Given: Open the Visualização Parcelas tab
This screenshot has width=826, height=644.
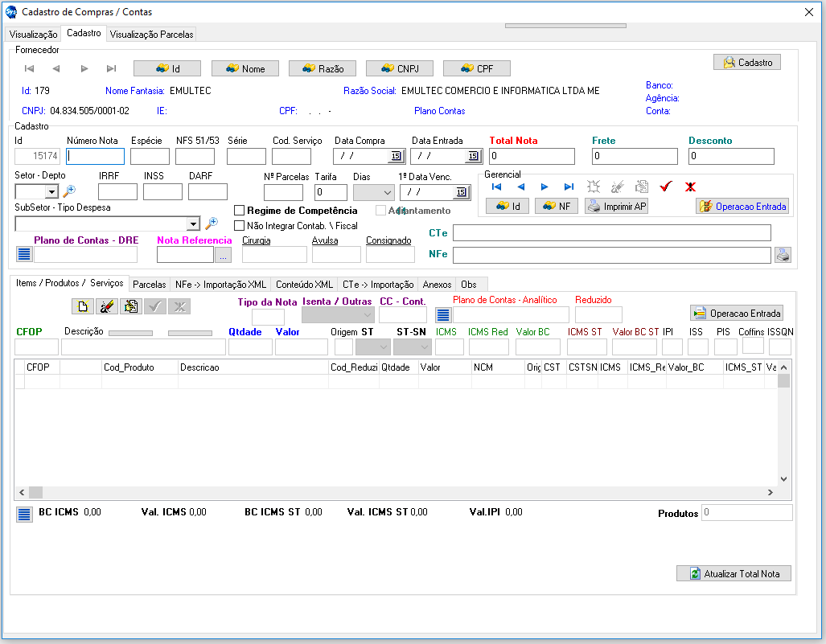Looking at the screenshot, I should (151, 35).
